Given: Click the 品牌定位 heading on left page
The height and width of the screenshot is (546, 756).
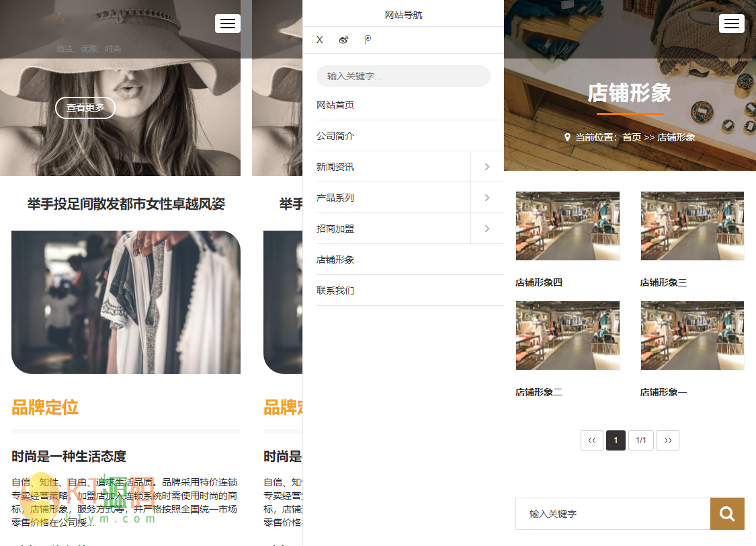Looking at the screenshot, I should click(x=45, y=407).
